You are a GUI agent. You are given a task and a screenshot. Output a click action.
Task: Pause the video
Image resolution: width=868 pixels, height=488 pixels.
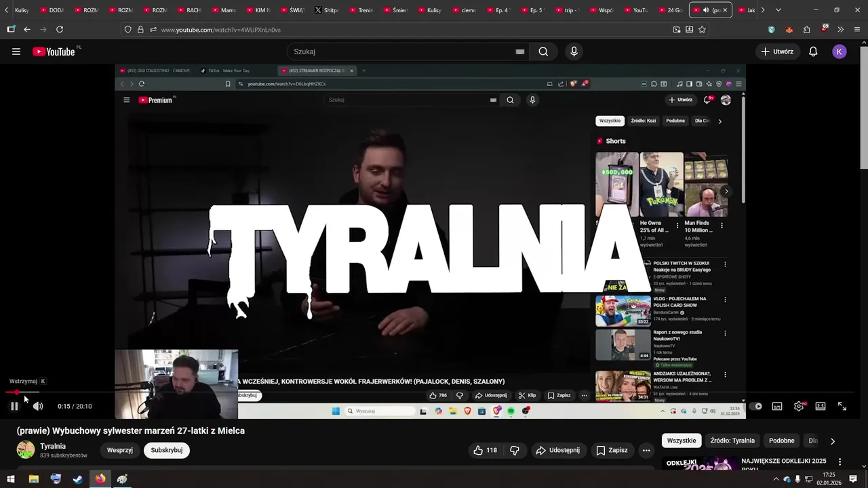[x=14, y=406]
